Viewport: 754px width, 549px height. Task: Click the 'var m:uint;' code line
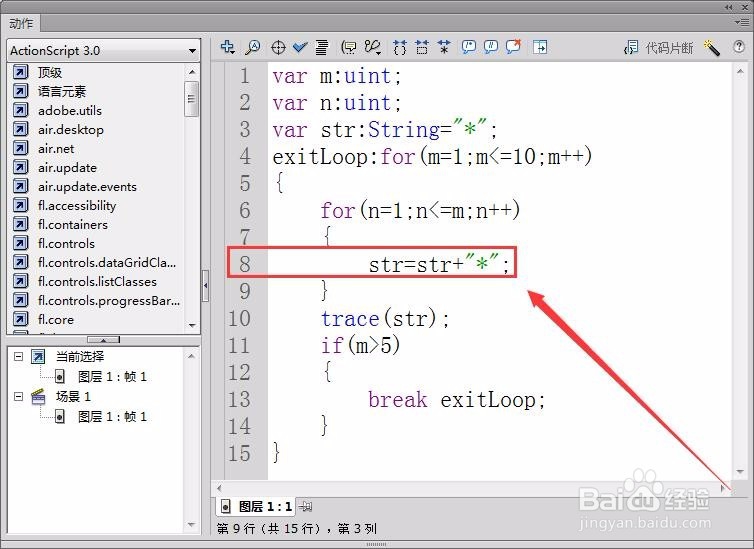(337, 76)
